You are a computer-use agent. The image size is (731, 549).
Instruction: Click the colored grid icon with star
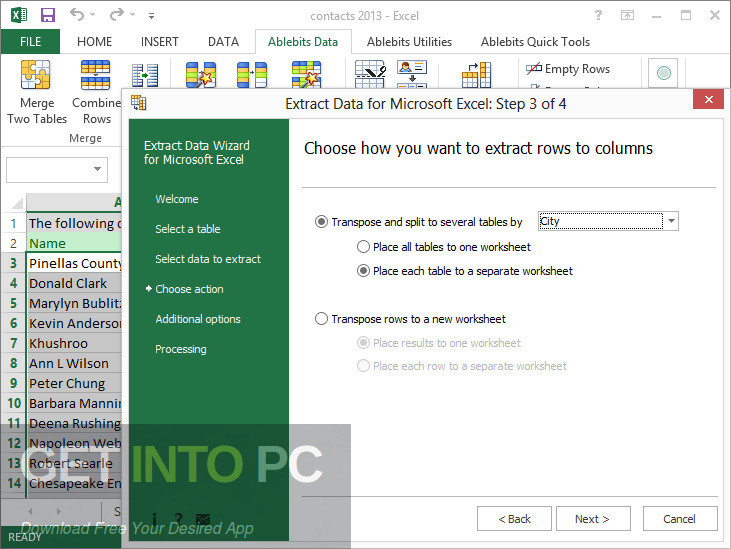point(306,75)
